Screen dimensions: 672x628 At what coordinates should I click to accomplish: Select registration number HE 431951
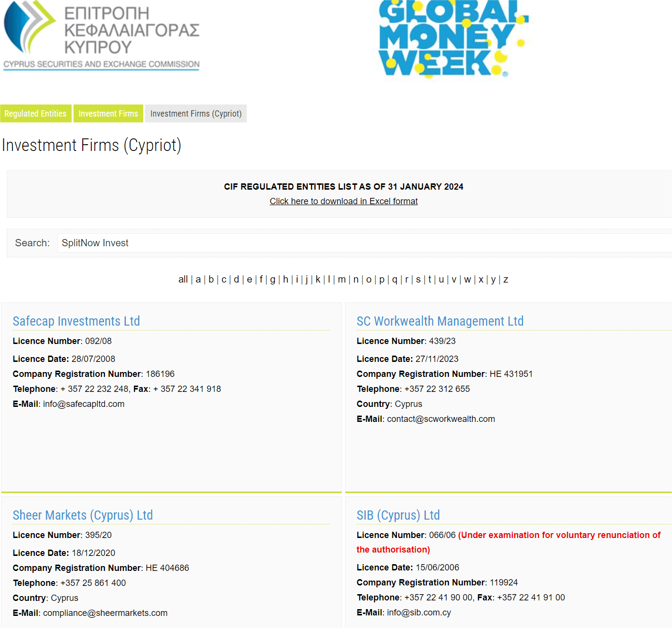click(511, 374)
